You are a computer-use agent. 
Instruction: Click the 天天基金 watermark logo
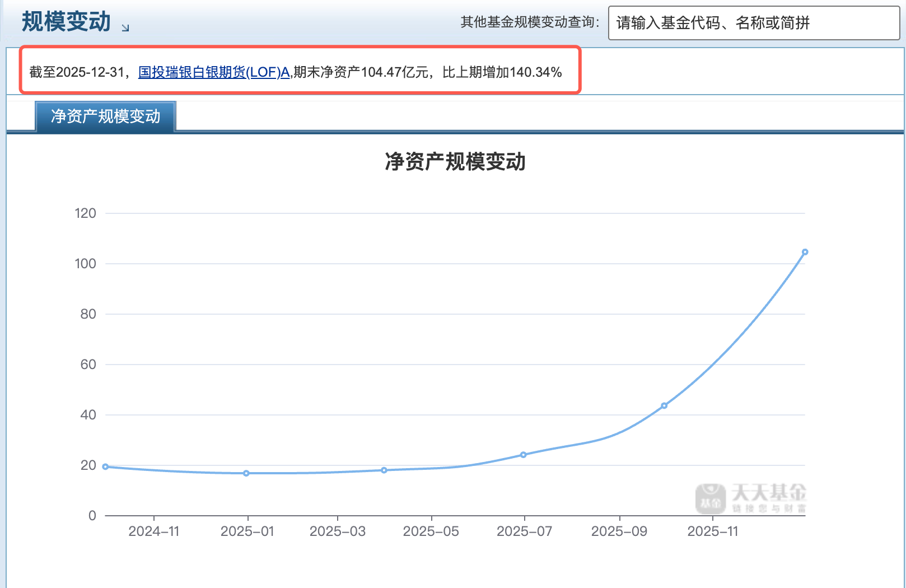point(751,498)
